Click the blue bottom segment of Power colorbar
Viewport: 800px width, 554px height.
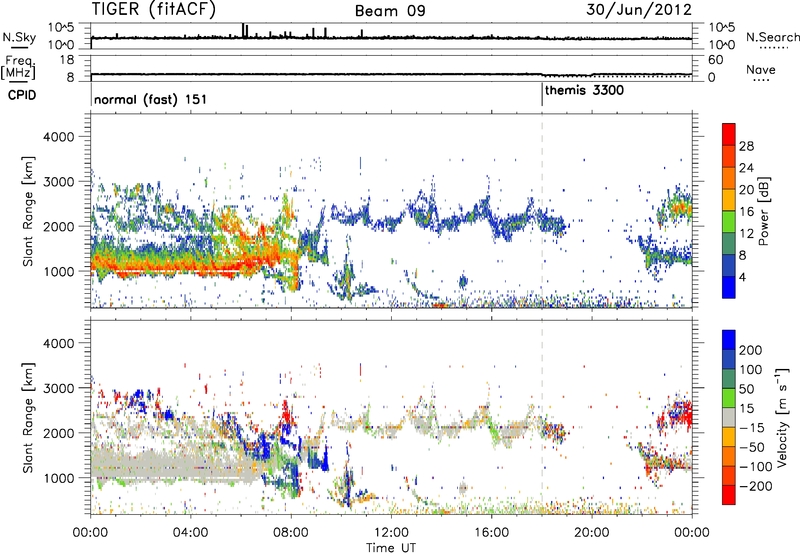729,287
